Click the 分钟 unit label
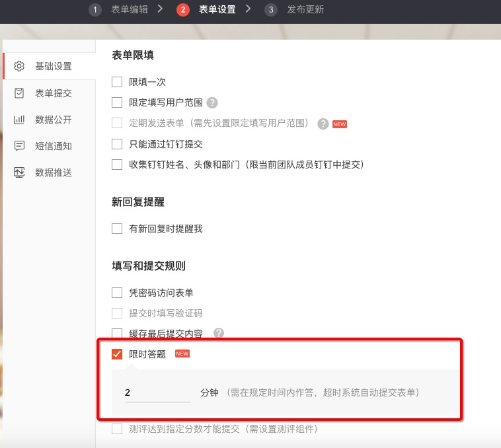The height and width of the screenshot is (448, 501). click(210, 392)
